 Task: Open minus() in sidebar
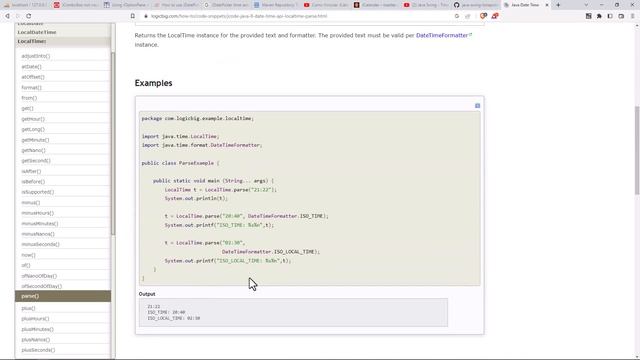pyautogui.click(x=31, y=202)
